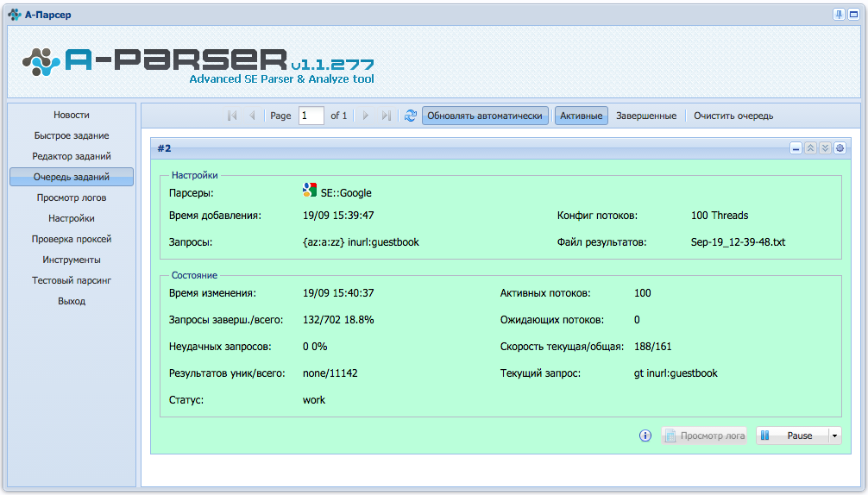Screen dimensions: 868x495
Task: Open the Pause button dropdown arrow
Action: (x=835, y=435)
